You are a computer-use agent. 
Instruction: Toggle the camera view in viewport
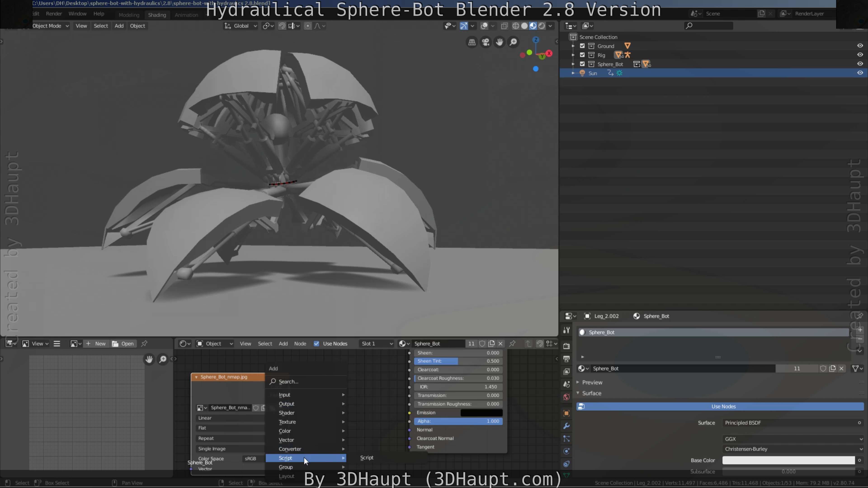click(486, 42)
